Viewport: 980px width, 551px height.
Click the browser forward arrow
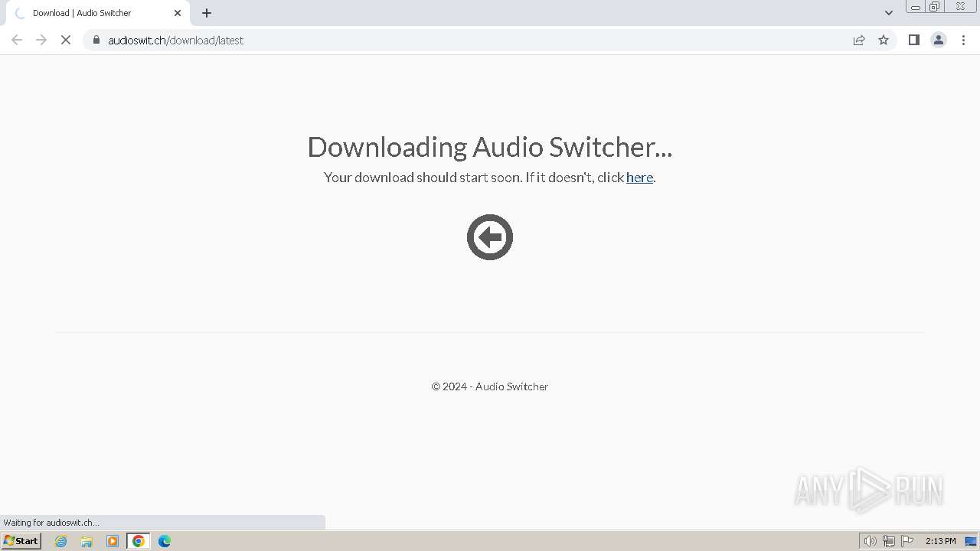[41, 40]
